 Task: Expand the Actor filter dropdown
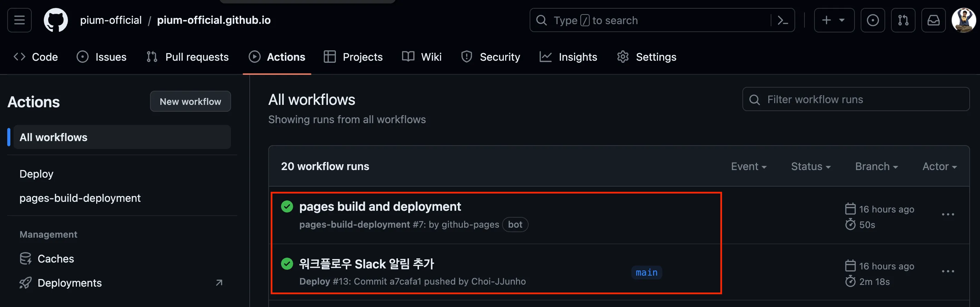[939, 167]
